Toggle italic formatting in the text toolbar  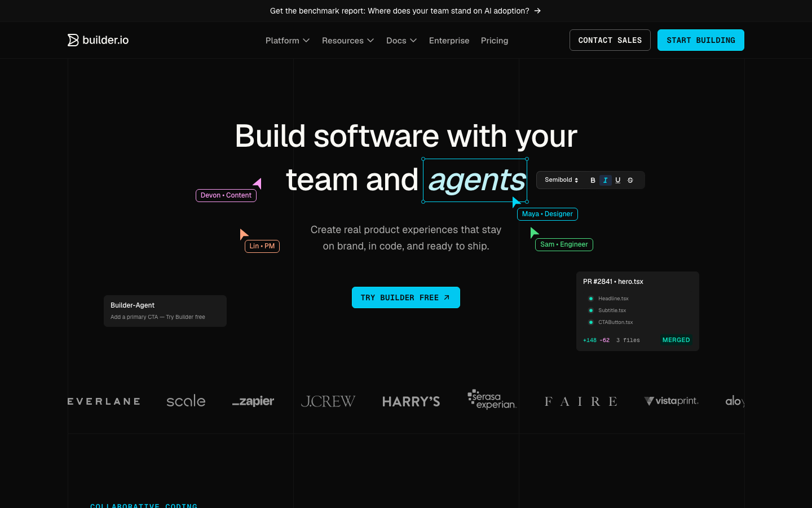(605, 180)
